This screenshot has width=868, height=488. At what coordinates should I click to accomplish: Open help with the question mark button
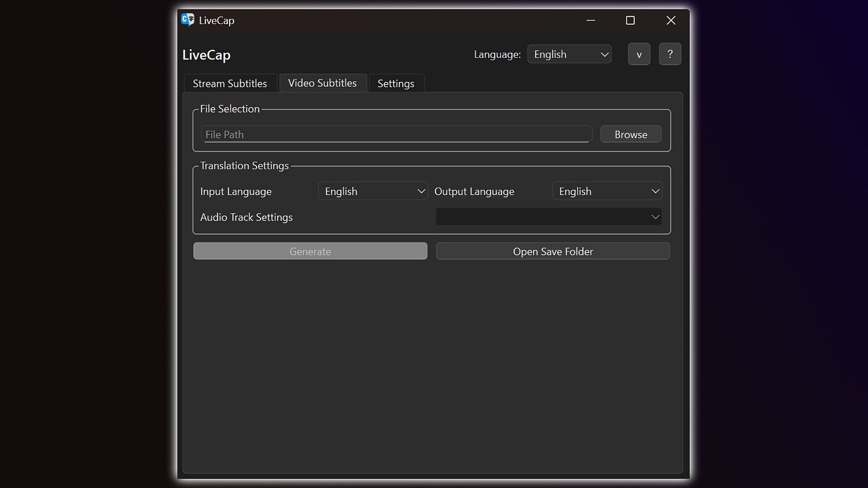(670, 54)
